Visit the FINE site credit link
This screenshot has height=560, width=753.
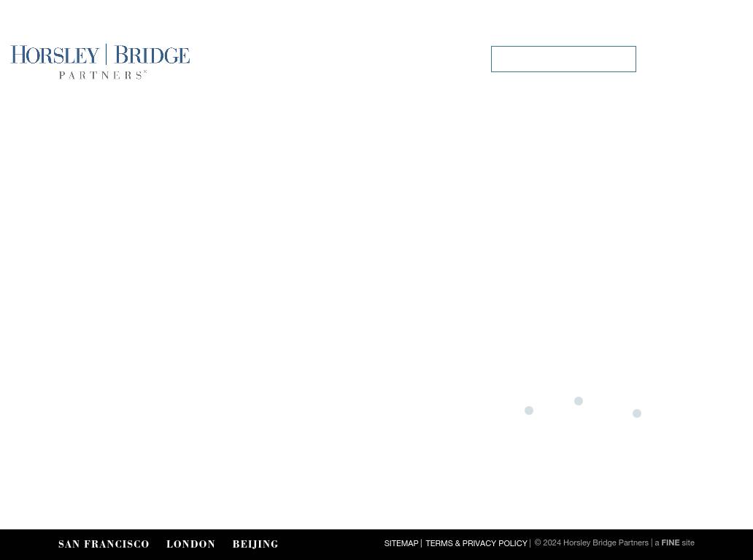(670, 543)
